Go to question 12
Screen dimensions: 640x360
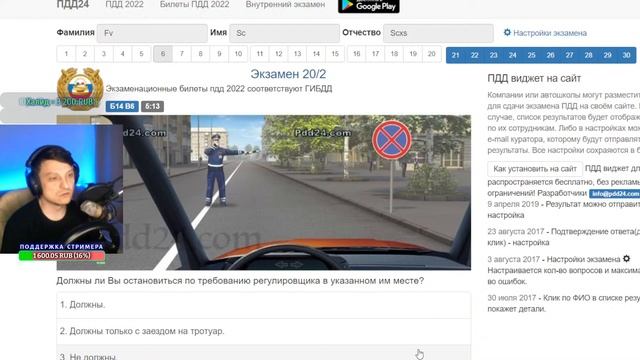(278, 54)
